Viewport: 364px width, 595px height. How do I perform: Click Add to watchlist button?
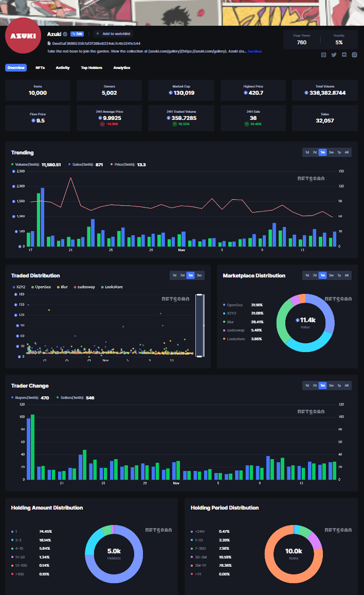(x=113, y=34)
